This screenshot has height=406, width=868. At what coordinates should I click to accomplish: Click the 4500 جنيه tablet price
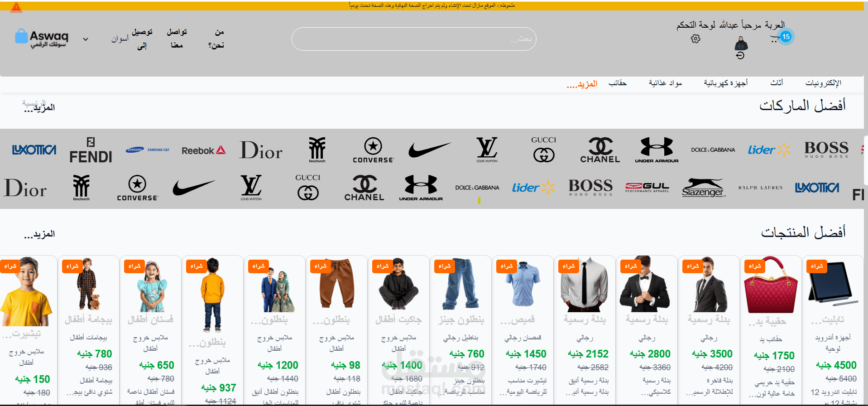tap(836, 365)
